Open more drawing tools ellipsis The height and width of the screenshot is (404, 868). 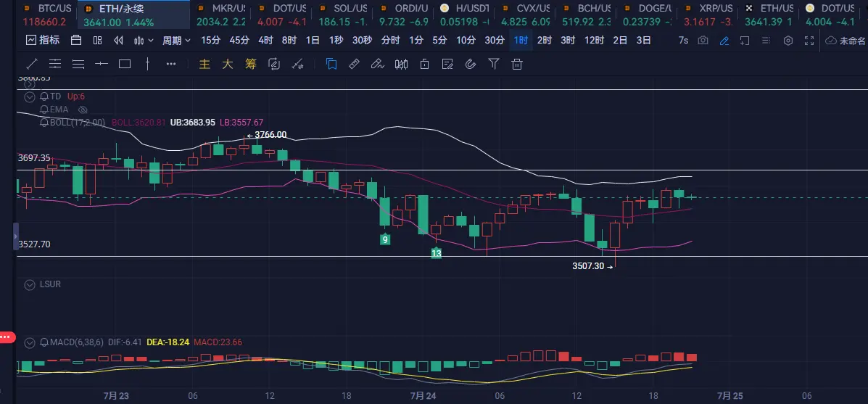click(171, 64)
